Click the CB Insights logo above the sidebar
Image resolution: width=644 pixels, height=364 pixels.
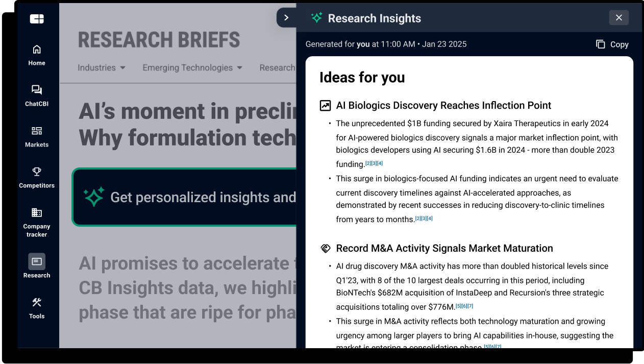coord(36,18)
